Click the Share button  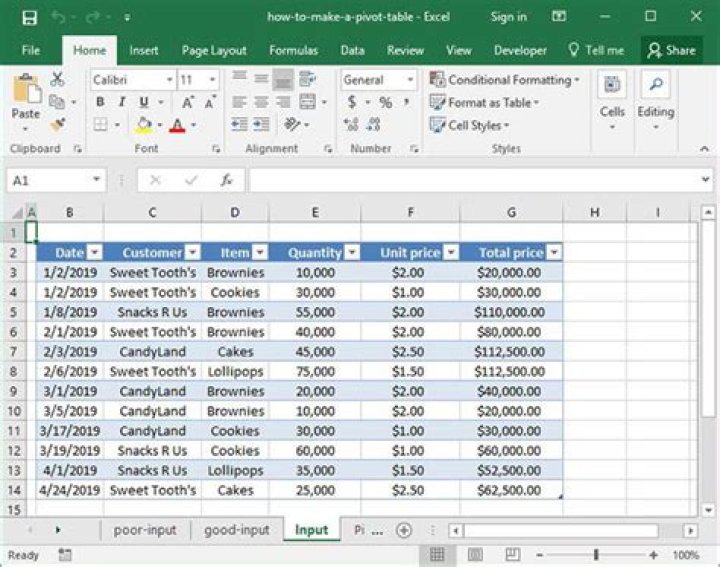[x=671, y=50]
